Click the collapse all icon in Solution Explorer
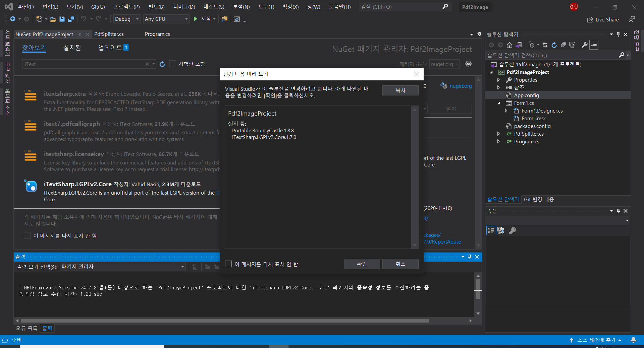Image resolution: width=644 pixels, height=348 pixels. click(x=563, y=45)
